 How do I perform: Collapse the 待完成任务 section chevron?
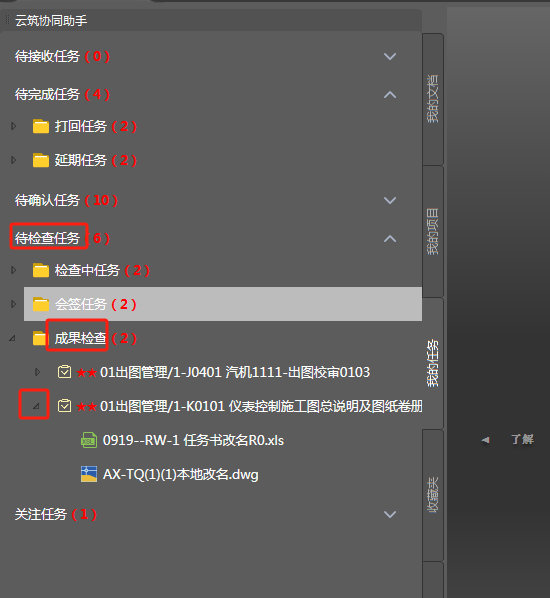[390, 95]
